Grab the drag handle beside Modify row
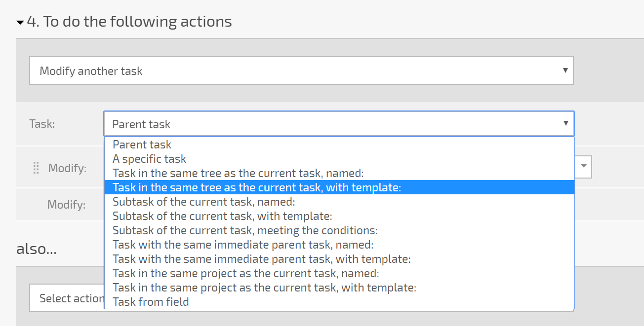644x326 pixels. 36,168
